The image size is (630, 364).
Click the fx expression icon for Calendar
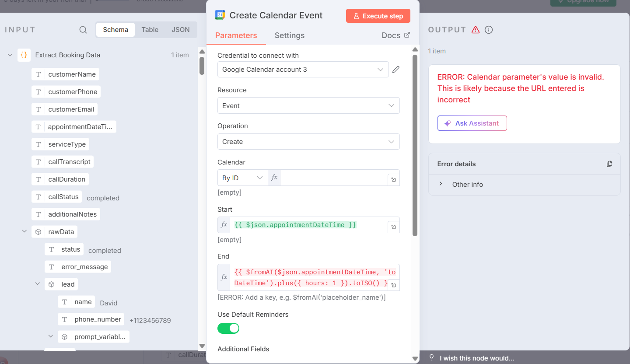tap(274, 178)
